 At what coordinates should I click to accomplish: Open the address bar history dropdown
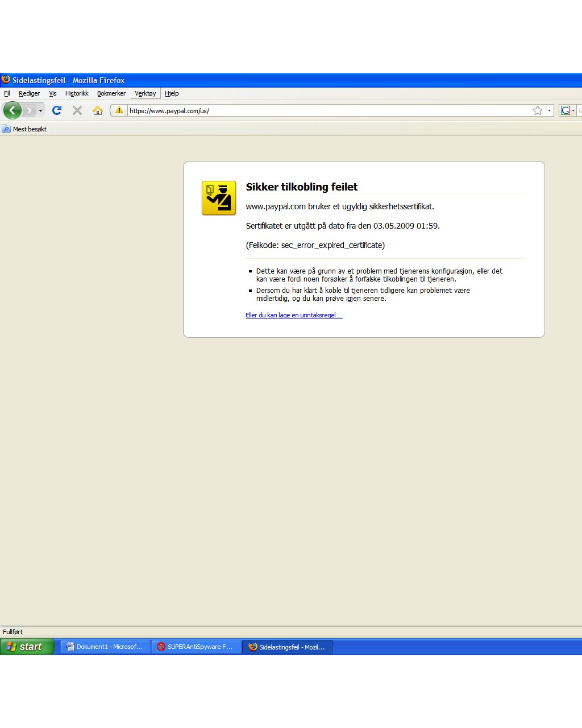coord(549,110)
